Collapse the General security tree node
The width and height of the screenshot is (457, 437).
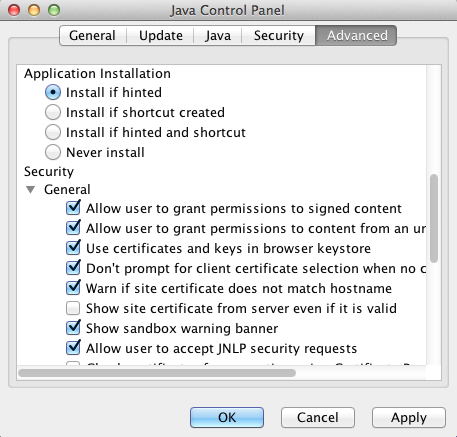click(31, 190)
